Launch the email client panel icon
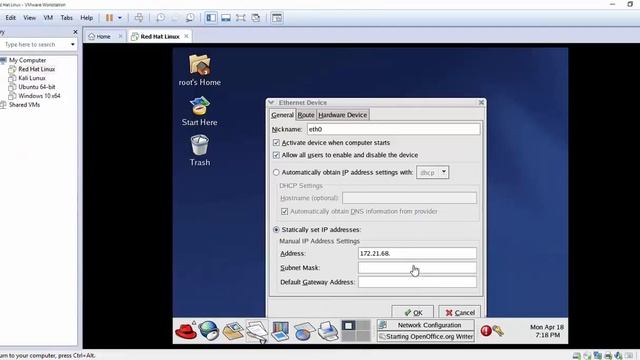The height and width of the screenshot is (360, 640). [233, 331]
